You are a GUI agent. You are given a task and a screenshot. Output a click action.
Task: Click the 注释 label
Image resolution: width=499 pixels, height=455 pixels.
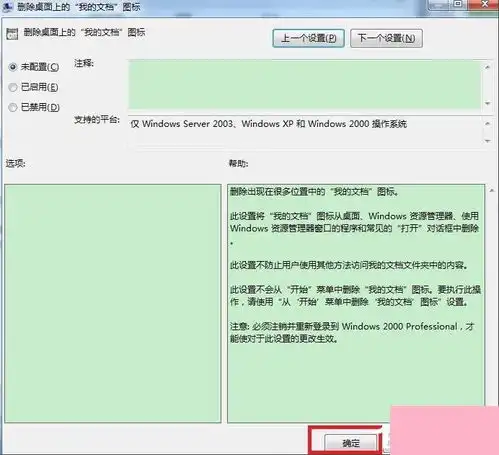pos(84,63)
